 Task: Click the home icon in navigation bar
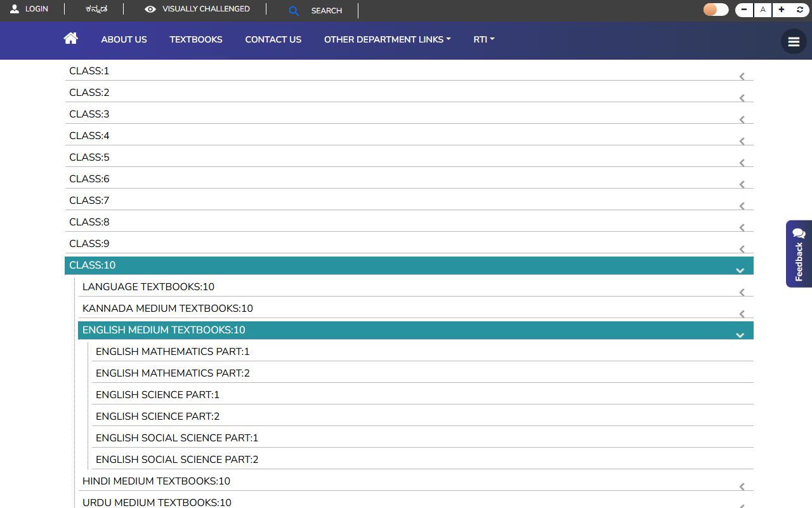click(70, 39)
